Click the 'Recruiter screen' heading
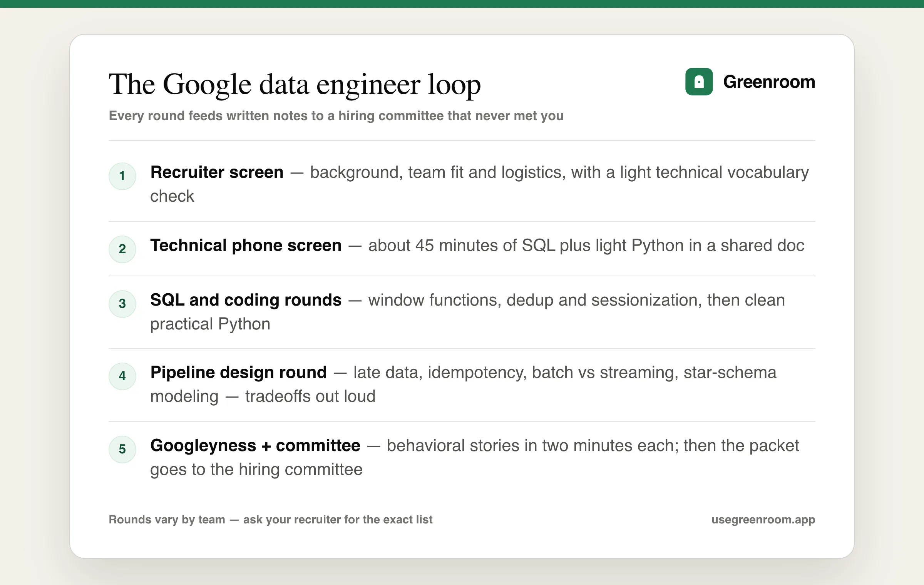The image size is (924, 585). [x=217, y=172]
